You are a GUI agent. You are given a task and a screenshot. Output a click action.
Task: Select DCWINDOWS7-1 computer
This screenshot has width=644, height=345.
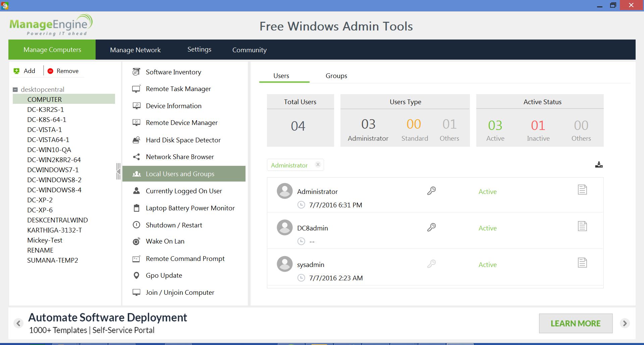(x=53, y=170)
